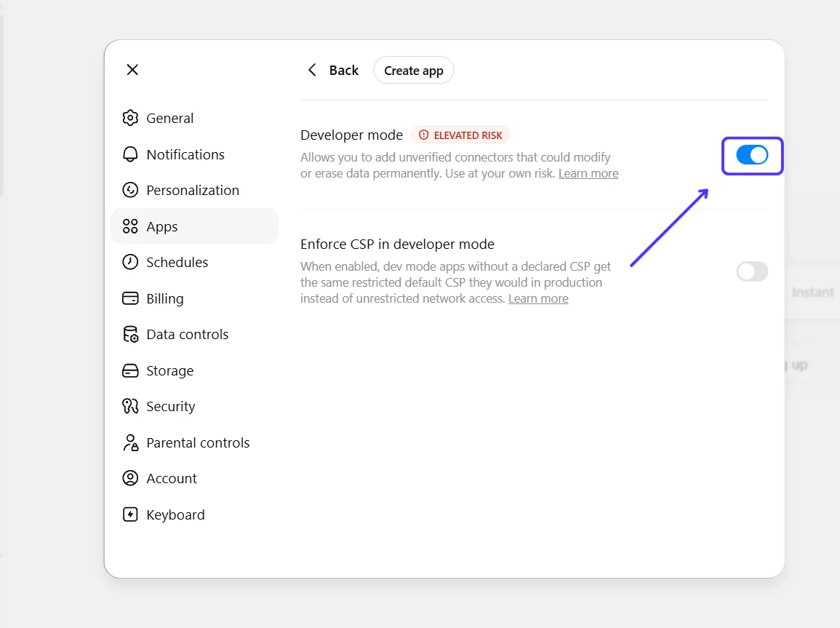Click the ELEVATED RISK badge text

468,135
